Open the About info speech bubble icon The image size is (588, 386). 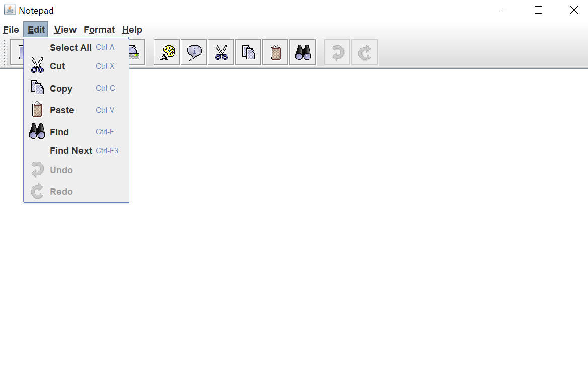[x=194, y=52]
